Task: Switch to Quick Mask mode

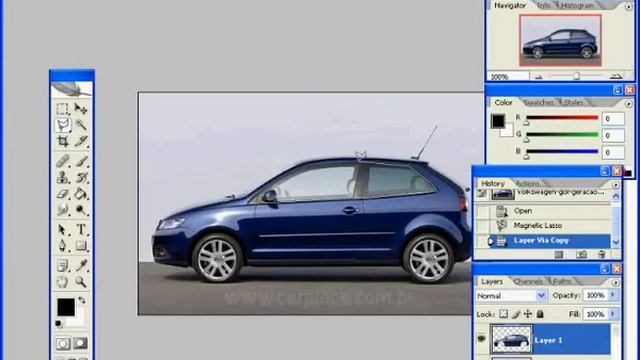Action: tap(80, 343)
